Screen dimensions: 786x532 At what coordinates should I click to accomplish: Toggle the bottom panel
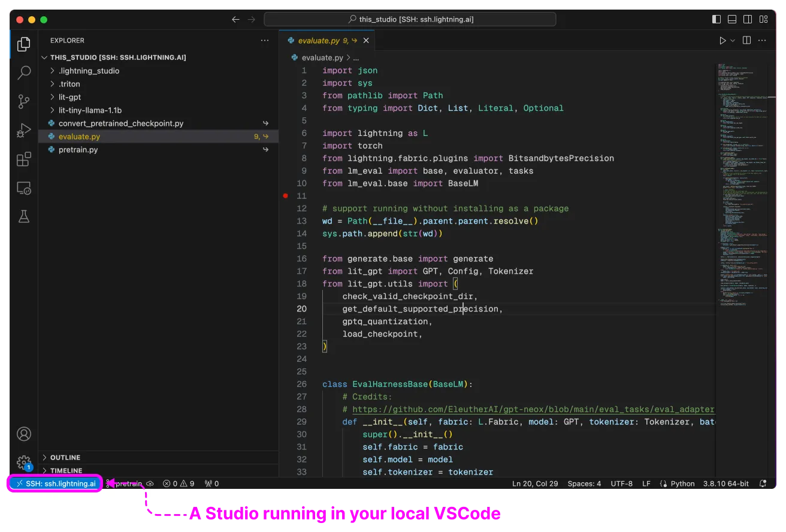(x=732, y=19)
